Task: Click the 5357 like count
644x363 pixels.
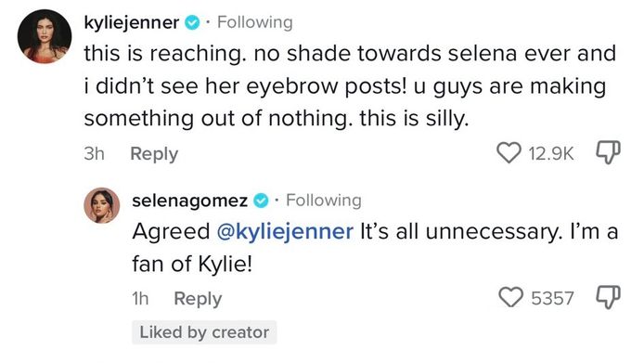Action: 552,298
